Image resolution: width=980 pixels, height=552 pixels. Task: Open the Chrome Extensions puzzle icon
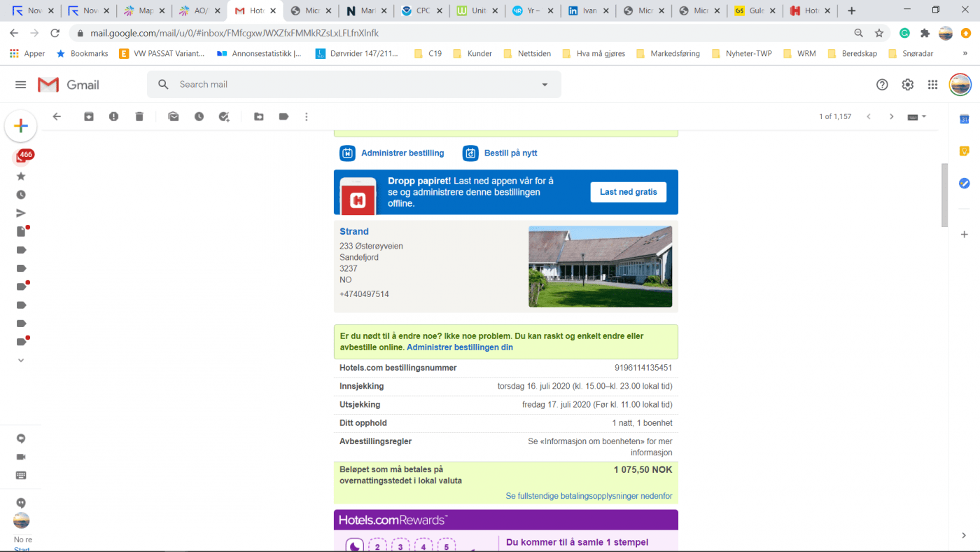tap(925, 33)
